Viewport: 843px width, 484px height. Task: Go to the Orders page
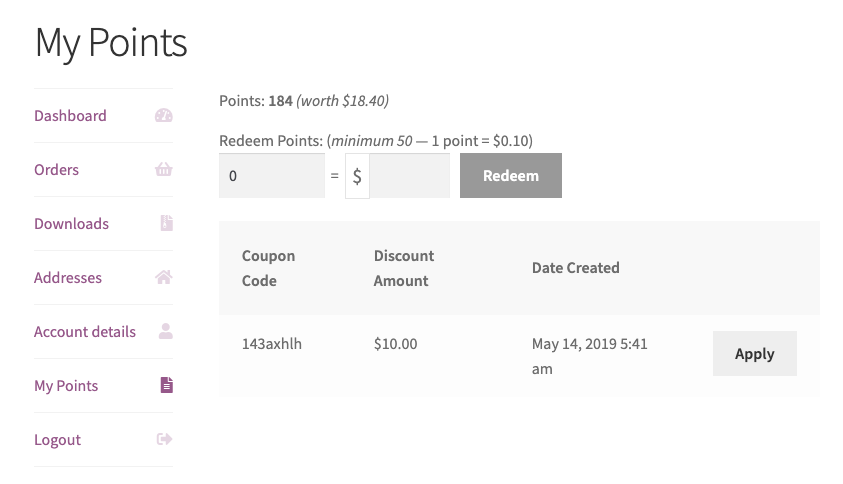tap(56, 170)
